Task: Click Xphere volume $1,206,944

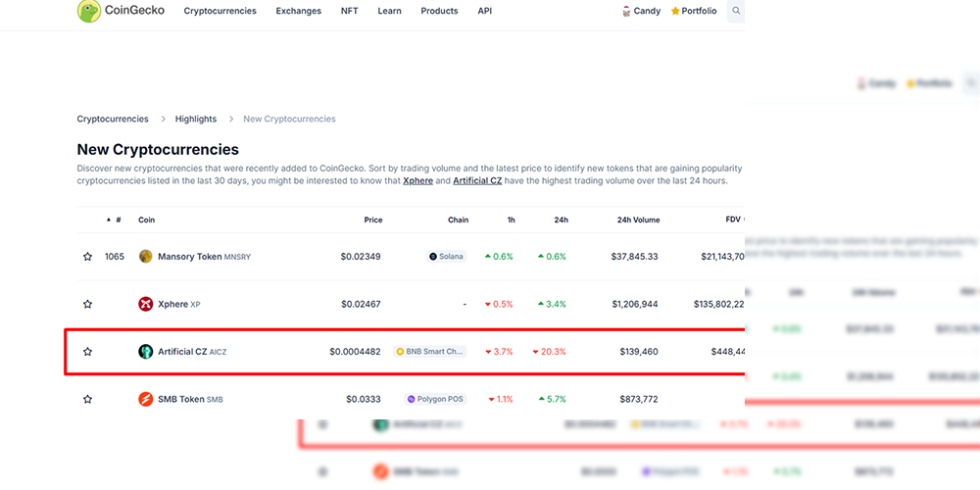Action: pyautogui.click(x=635, y=305)
